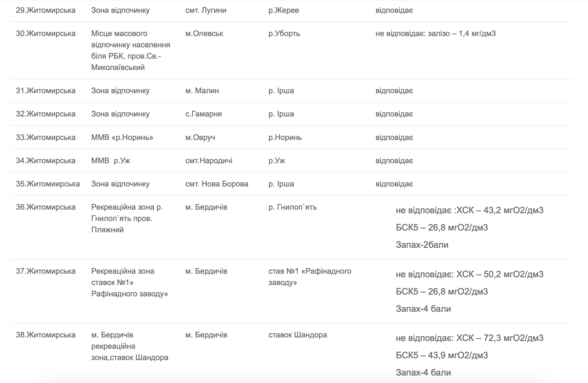
Task: Click the "смт. Нова Борова" location cell
Action: (x=217, y=184)
